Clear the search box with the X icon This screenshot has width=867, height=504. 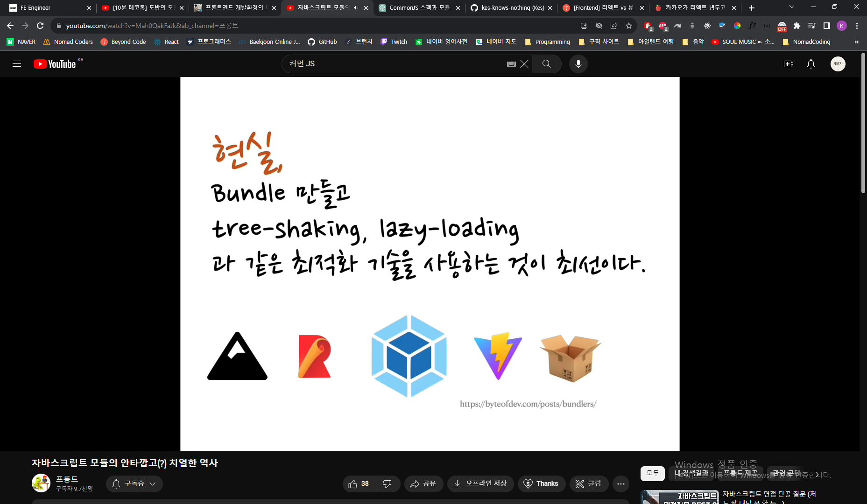pos(525,64)
